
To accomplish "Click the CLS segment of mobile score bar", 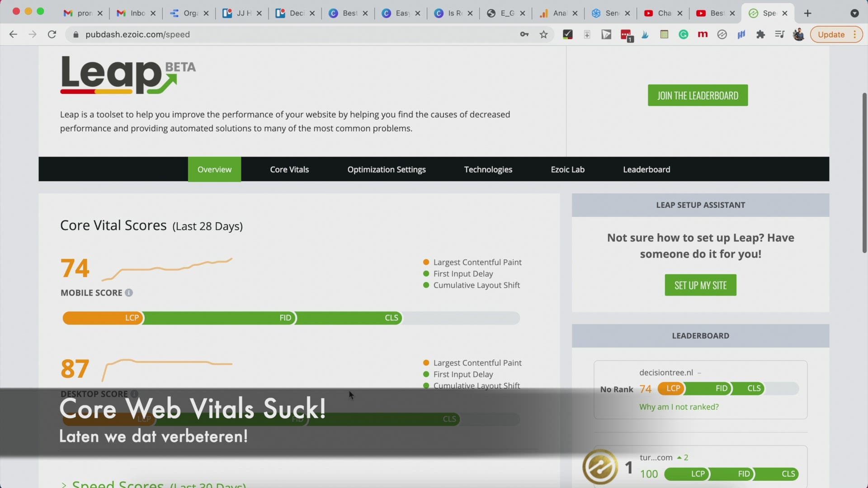I will pyautogui.click(x=349, y=318).
